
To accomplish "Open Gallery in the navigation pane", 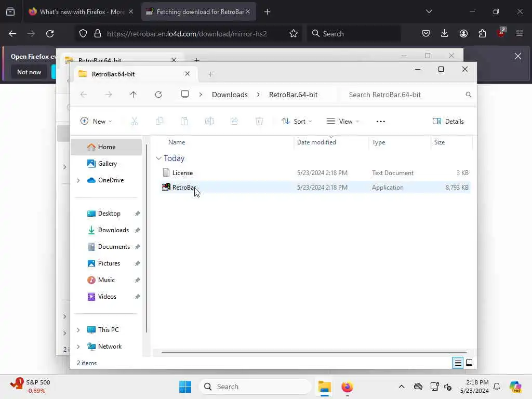I will tap(106, 164).
